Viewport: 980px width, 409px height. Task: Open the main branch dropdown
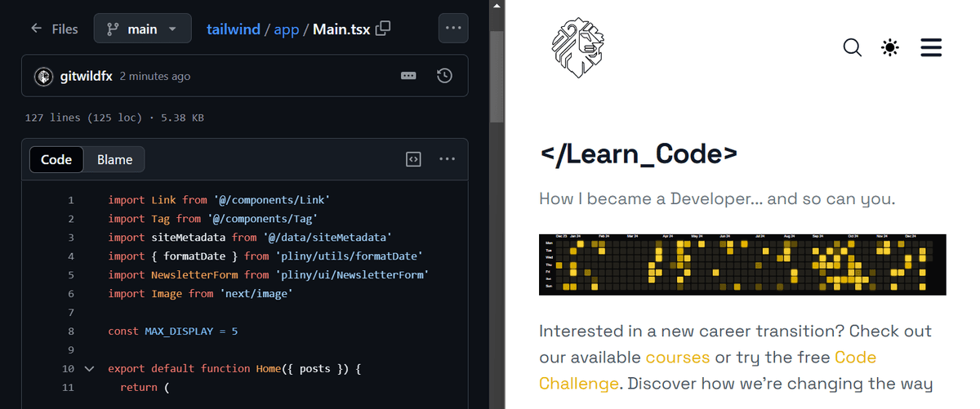coord(142,29)
